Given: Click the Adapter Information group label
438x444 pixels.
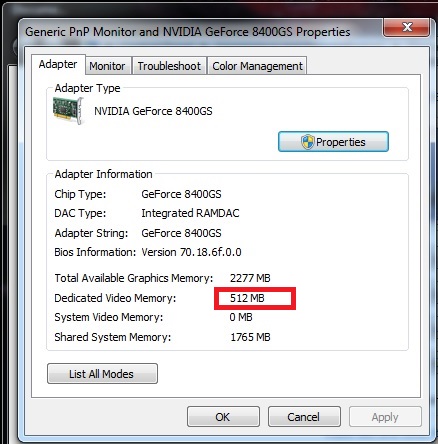Looking at the screenshot, I should pos(103,174).
